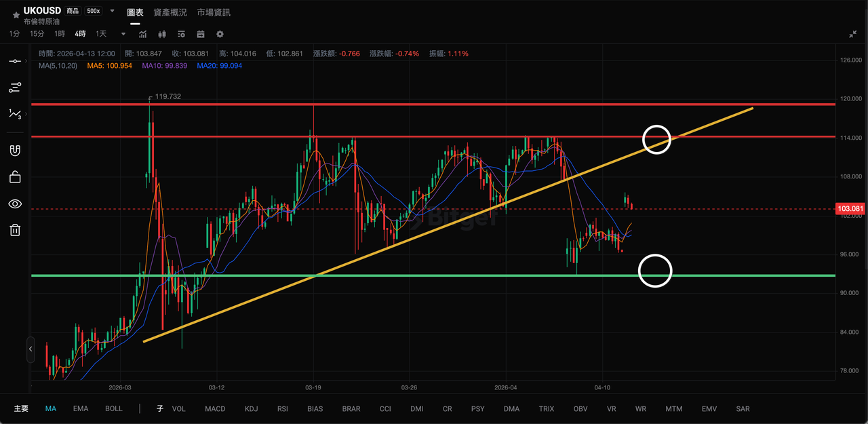Expand the collapsed left panel chevron
This screenshot has width=868, height=424.
(30, 350)
